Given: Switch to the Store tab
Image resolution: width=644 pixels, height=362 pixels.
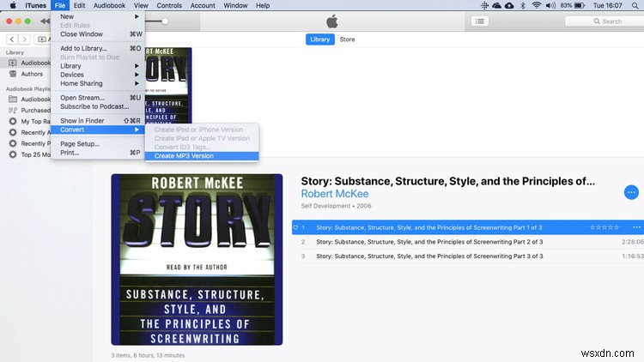Looking at the screenshot, I should click(347, 39).
